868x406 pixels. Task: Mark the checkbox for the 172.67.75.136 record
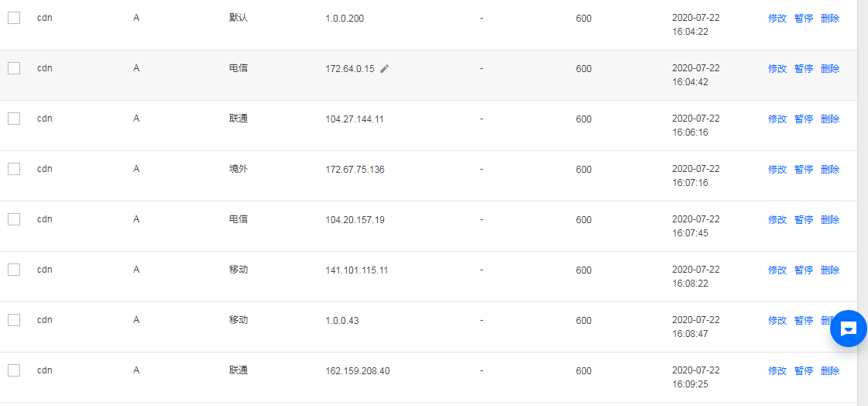point(14,169)
